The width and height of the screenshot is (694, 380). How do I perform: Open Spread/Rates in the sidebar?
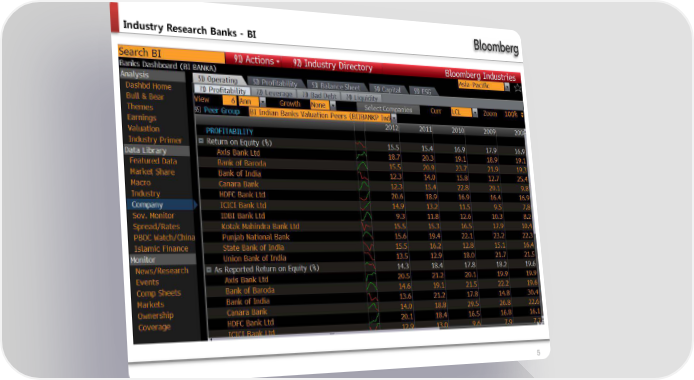tap(156, 226)
